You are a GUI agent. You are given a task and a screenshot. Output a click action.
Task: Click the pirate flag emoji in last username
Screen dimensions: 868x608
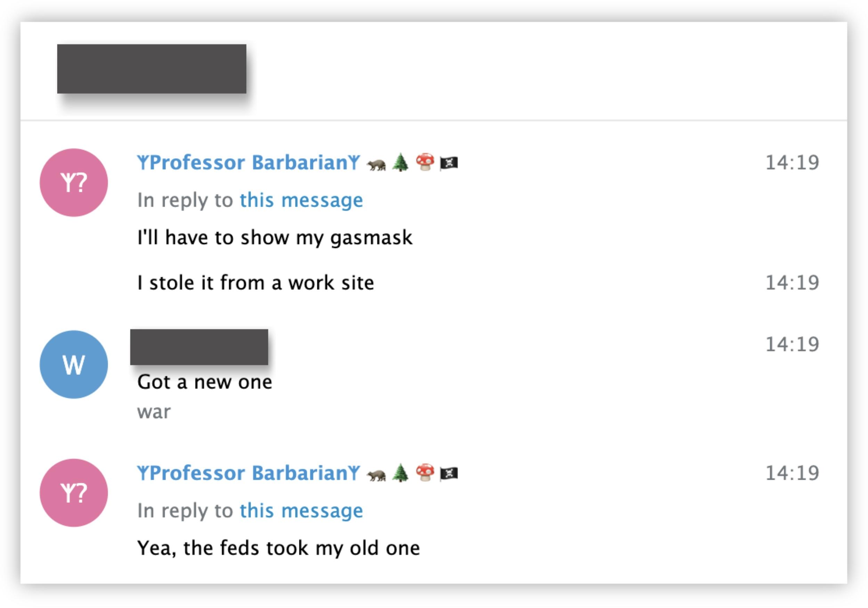point(449,474)
